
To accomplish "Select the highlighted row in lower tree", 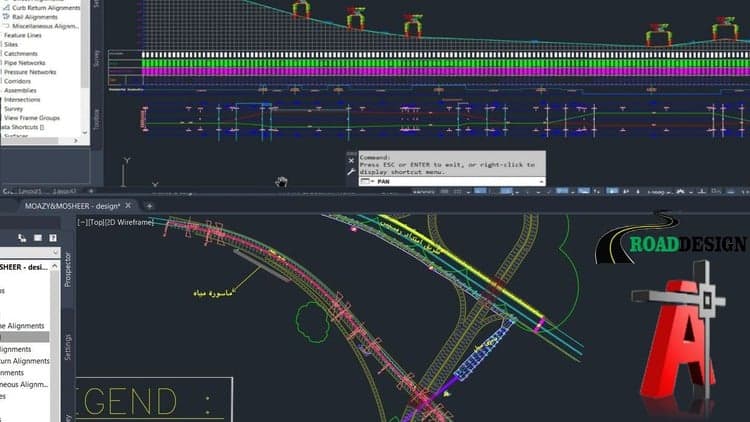I will click(24, 337).
